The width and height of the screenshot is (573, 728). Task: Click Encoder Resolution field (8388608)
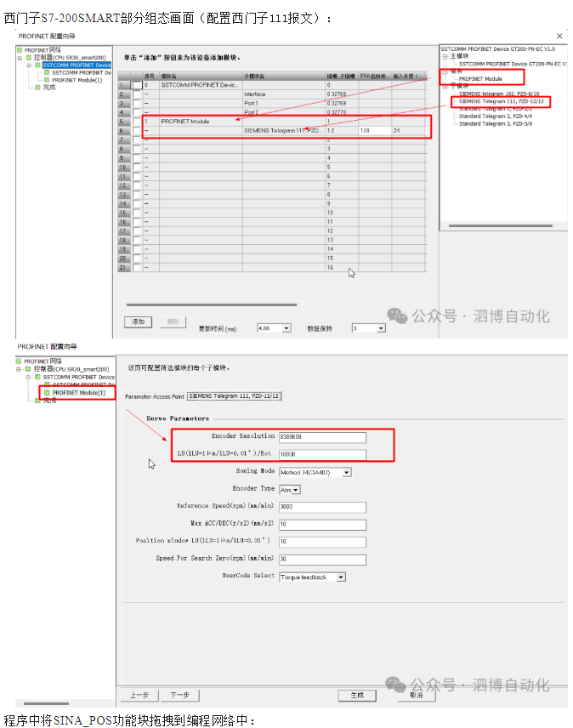(x=322, y=437)
